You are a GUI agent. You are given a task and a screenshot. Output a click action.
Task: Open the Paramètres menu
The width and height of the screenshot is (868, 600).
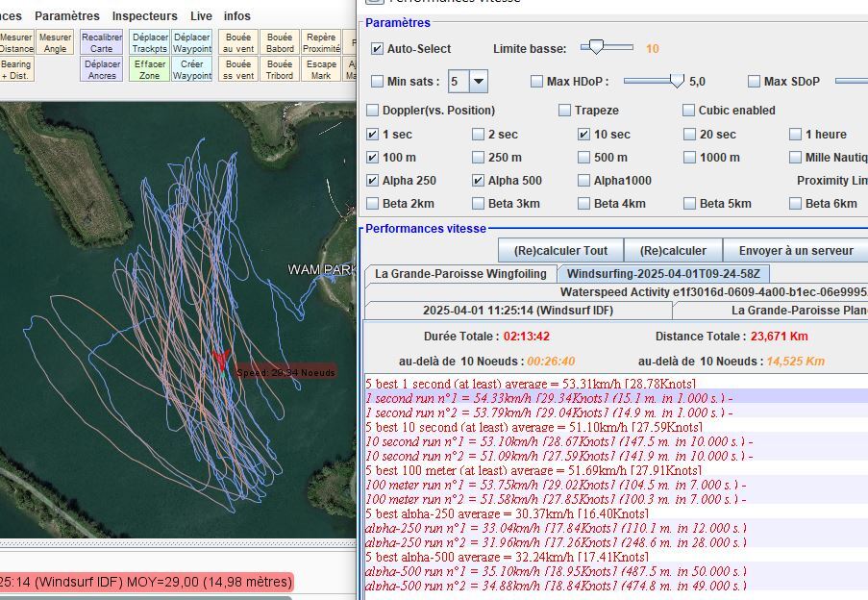tap(67, 16)
